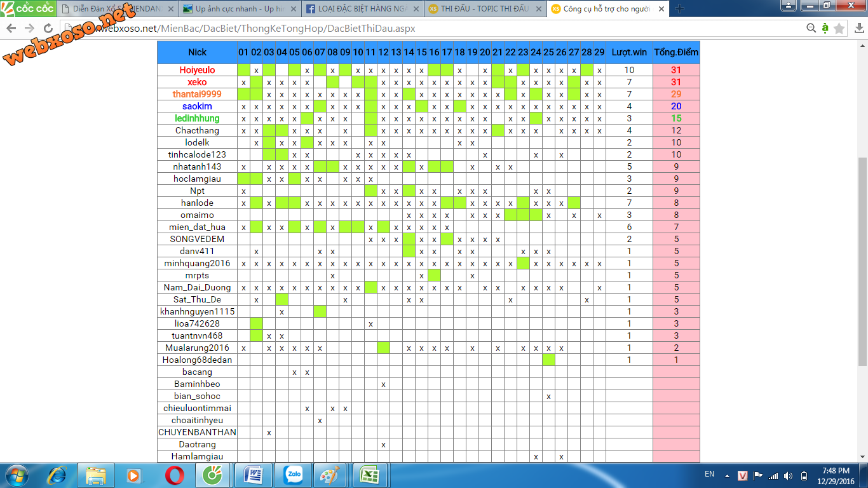Click the Hoiyeulo nick link

(x=197, y=70)
